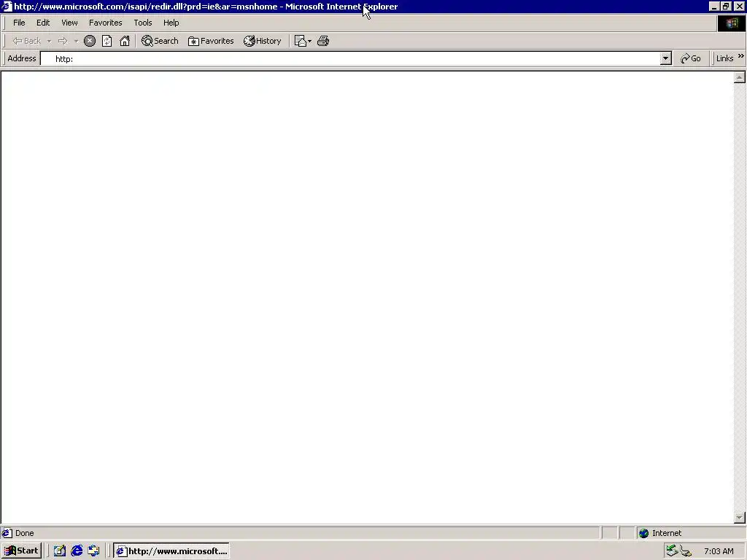Viewport: 747px width, 560px height.
Task: Launch Internet Explorer quick launch icon
Action: click(x=77, y=551)
